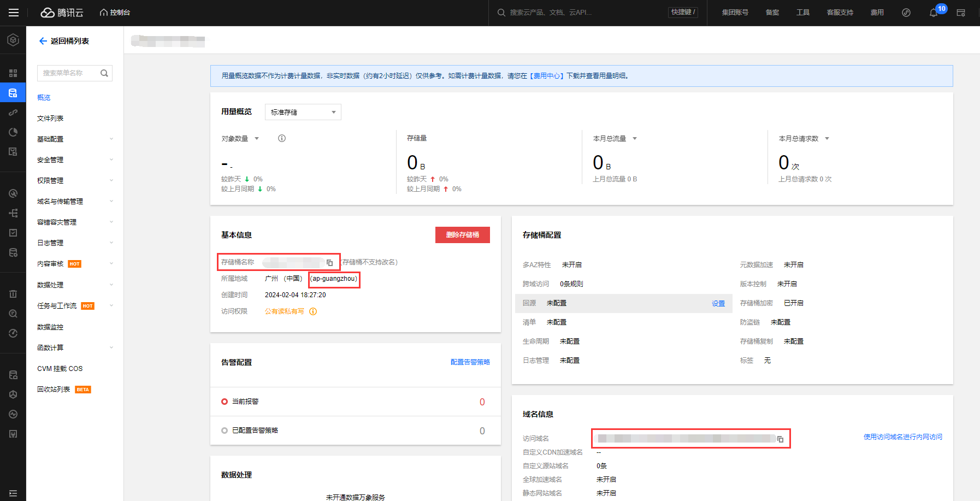Image resolution: width=980 pixels, height=501 pixels.
Task: Open 集团账号 in the top bar
Action: [x=735, y=13]
